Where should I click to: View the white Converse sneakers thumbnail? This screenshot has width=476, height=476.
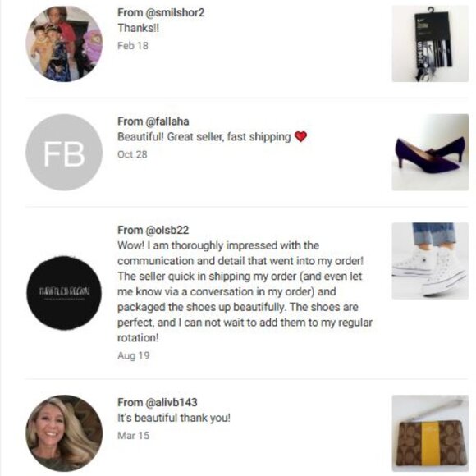(430, 261)
